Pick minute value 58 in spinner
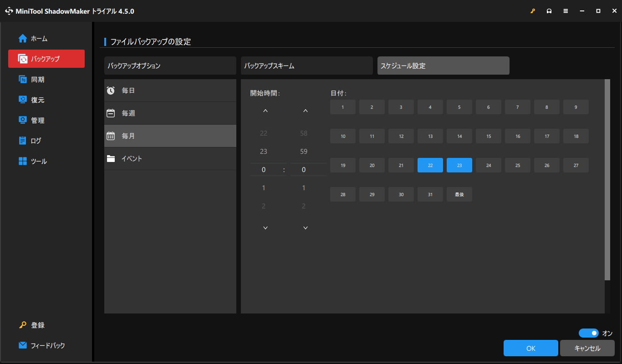Viewport: 622px width, 364px height. coord(304,133)
